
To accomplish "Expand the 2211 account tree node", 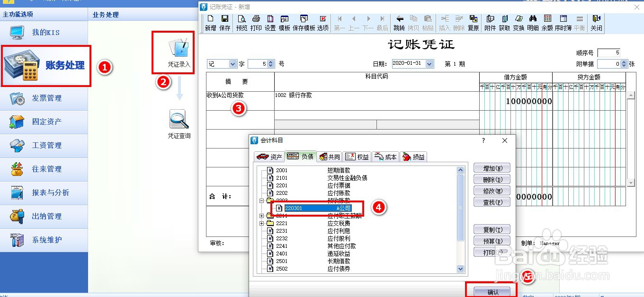I will [261, 216].
